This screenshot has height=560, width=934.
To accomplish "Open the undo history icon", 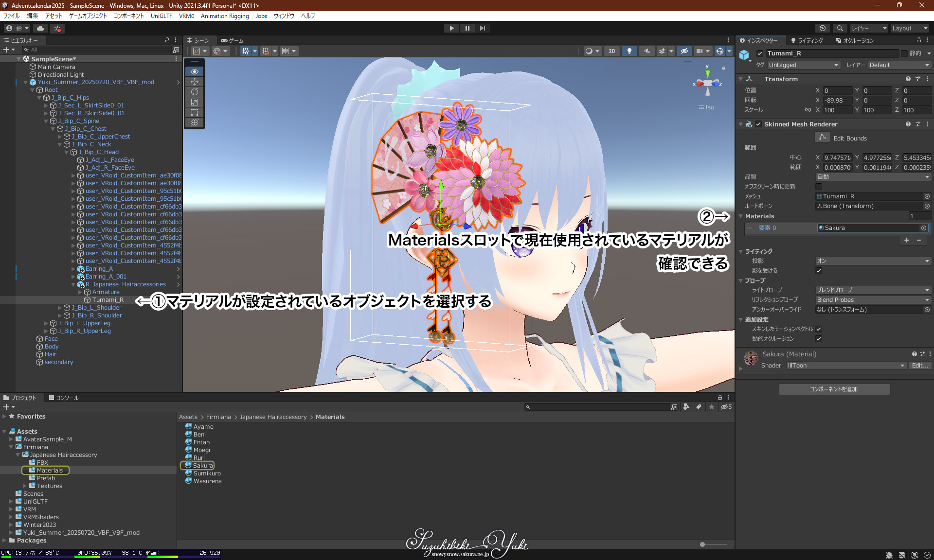I will coord(823,28).
